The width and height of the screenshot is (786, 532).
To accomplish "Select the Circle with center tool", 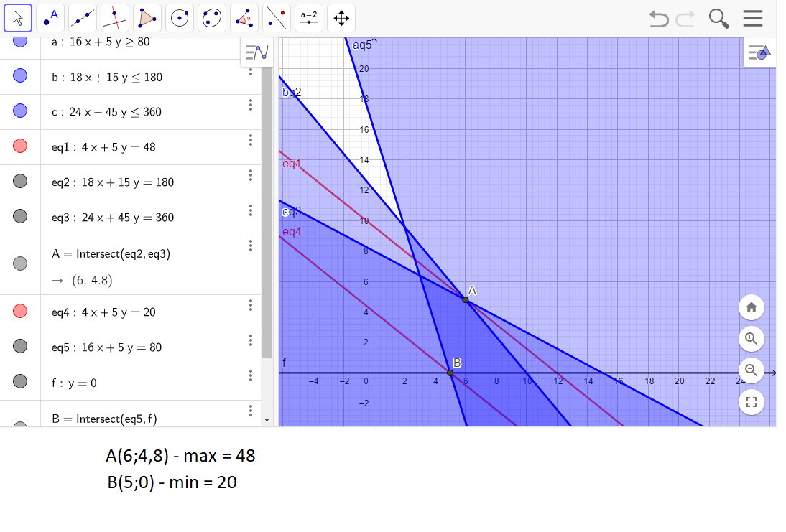I will (x=180, y=18).
